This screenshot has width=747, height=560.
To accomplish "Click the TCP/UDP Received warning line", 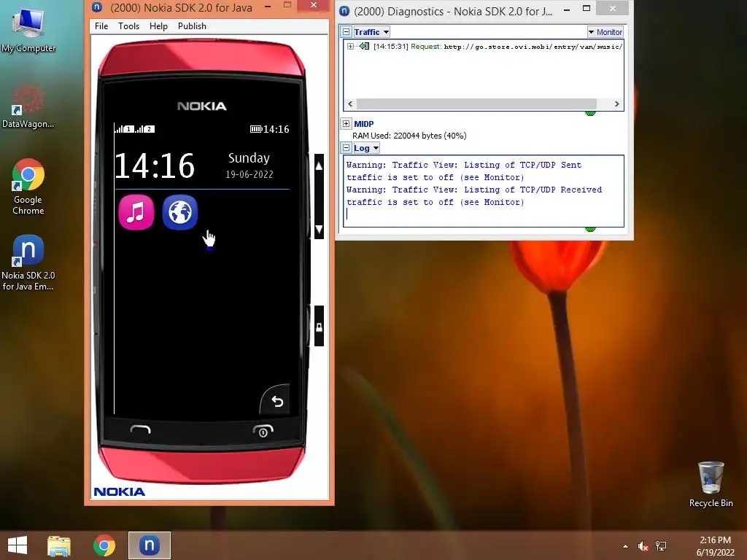I will point(474,195).
